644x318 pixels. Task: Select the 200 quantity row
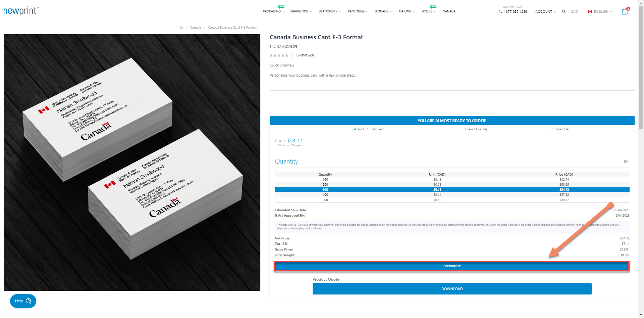pos(452,185)
